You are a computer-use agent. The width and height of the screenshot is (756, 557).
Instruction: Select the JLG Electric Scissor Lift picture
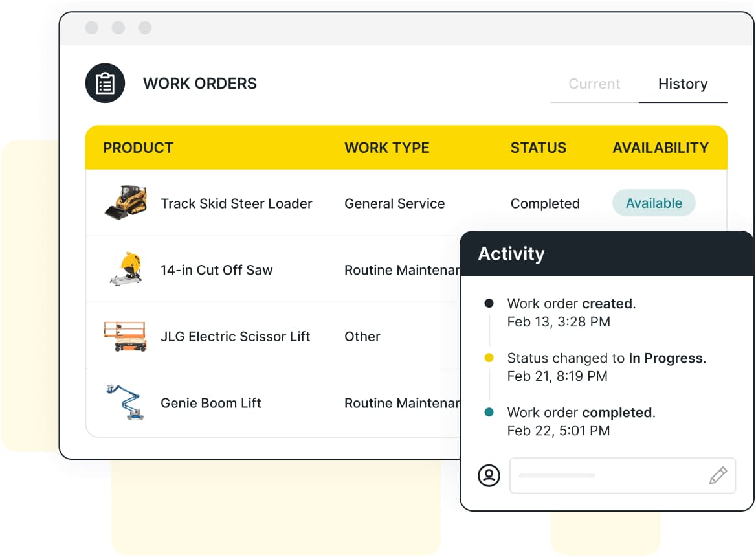click(x=124, y=336)
